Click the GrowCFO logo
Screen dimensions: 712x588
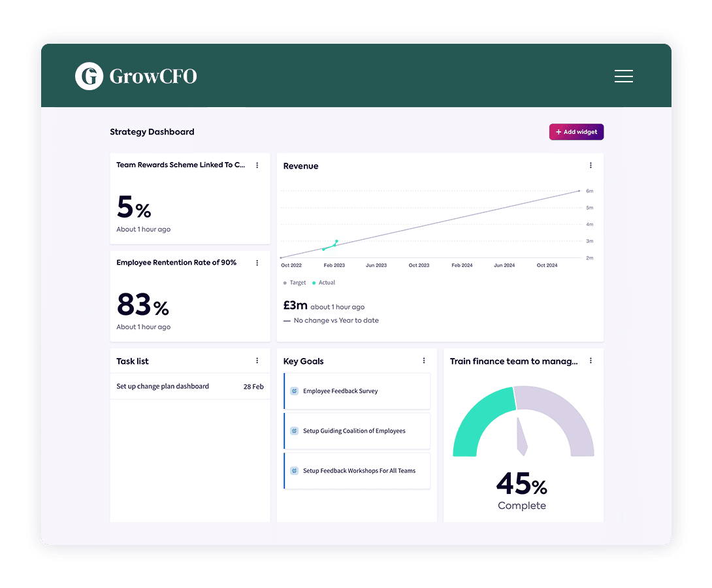coord(136,76)
